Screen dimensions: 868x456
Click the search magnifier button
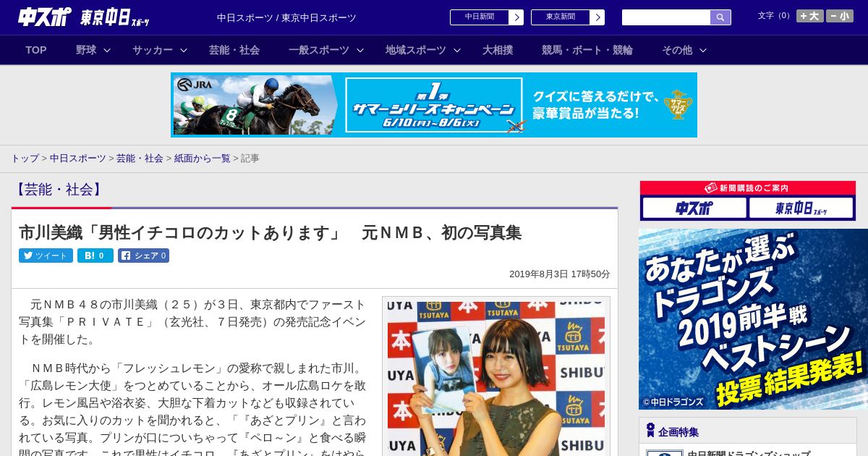(x=720, y=17)
